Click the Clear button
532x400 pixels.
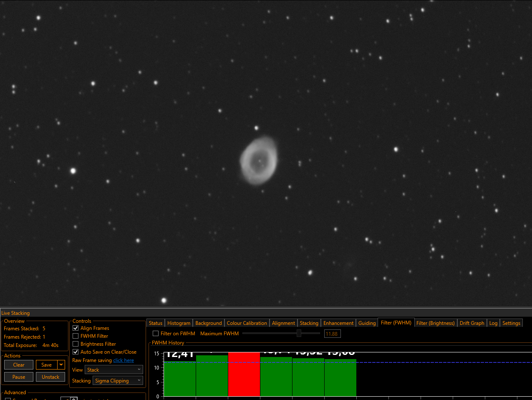click(19, 365)
